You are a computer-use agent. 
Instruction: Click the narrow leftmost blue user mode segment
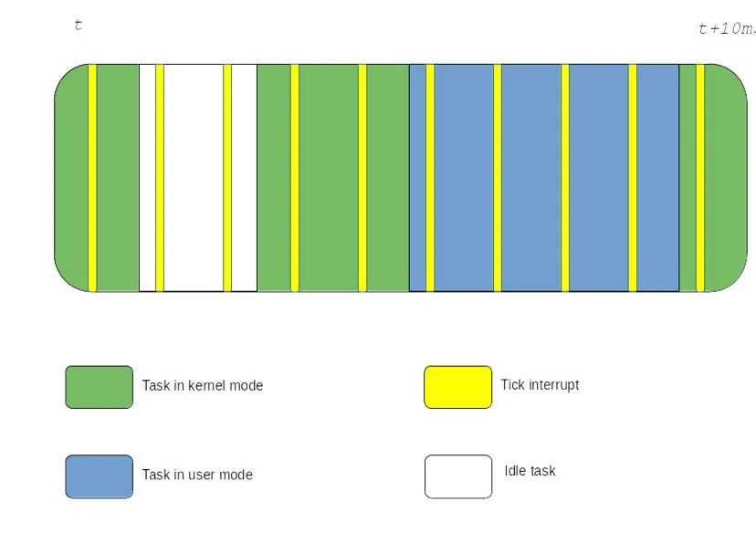coord(417,178)
